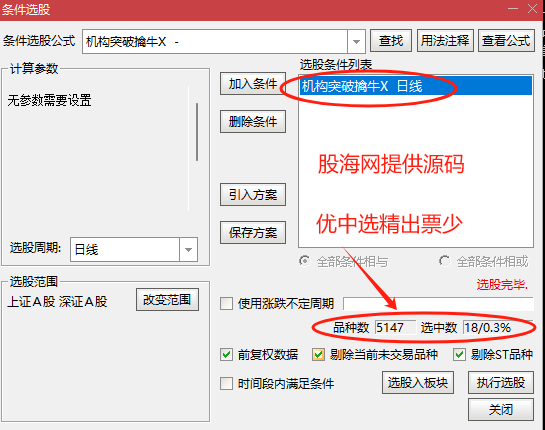Expand the 条件选股公式 dropdown arrow
The image size is (545, 430).
pos(356,42)
